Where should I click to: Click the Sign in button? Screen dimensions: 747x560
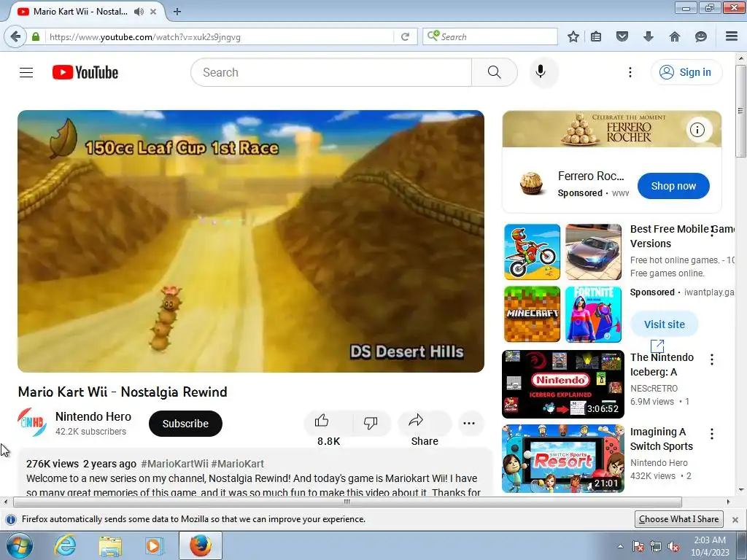[x=686, y=72]
